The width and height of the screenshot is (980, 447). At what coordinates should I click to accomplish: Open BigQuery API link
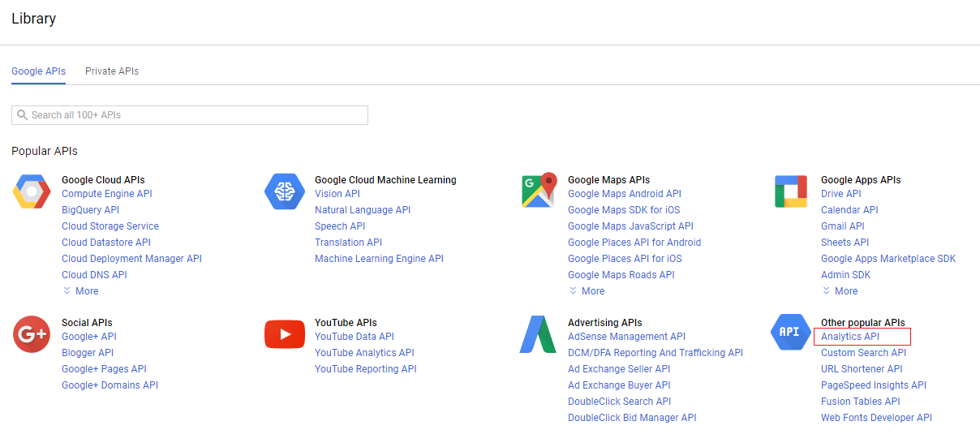90,210
